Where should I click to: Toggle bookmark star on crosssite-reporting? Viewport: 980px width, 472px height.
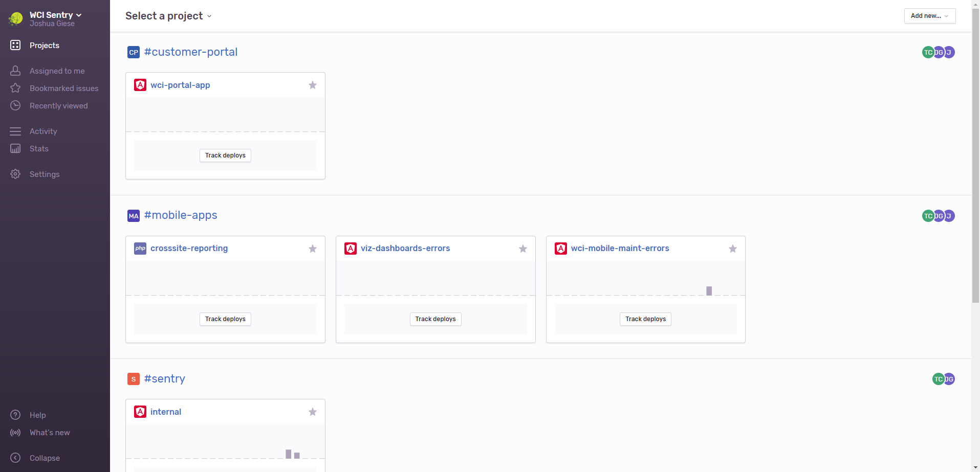313,249
